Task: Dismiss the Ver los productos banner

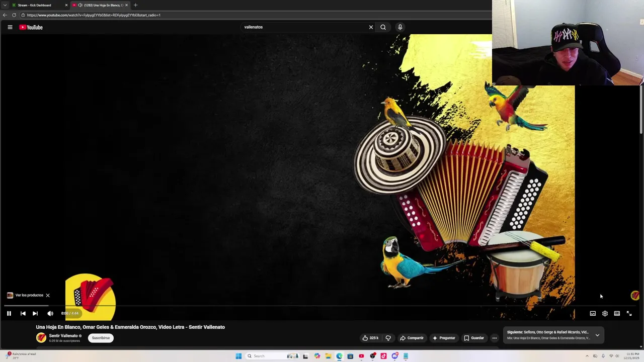Action: coord(48,295)
